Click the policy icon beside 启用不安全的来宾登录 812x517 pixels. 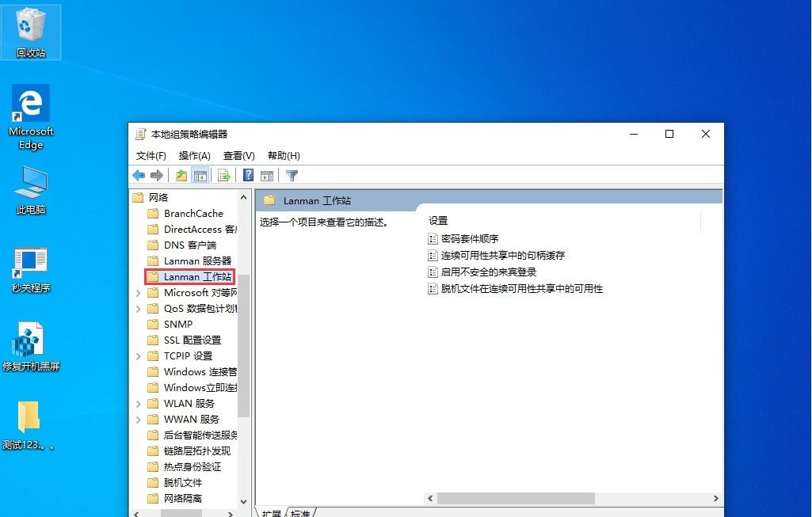click(433, 272)
